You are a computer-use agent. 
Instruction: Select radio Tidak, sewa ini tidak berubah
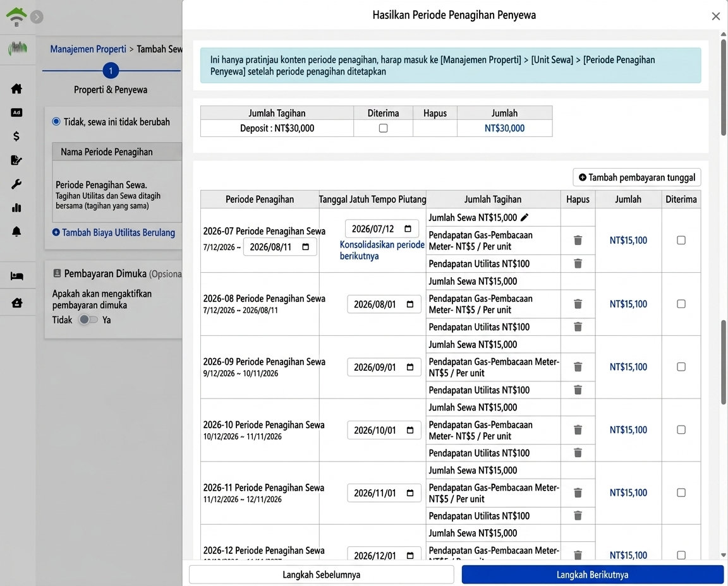tap(56, 122)
